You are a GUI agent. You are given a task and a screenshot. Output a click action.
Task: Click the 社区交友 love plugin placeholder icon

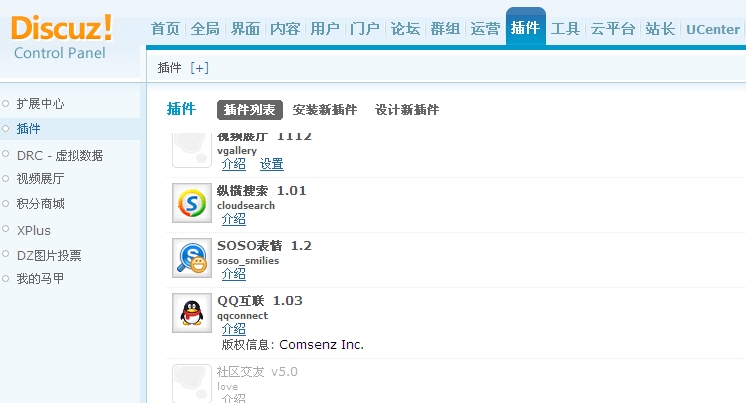[x=192, y=383]
